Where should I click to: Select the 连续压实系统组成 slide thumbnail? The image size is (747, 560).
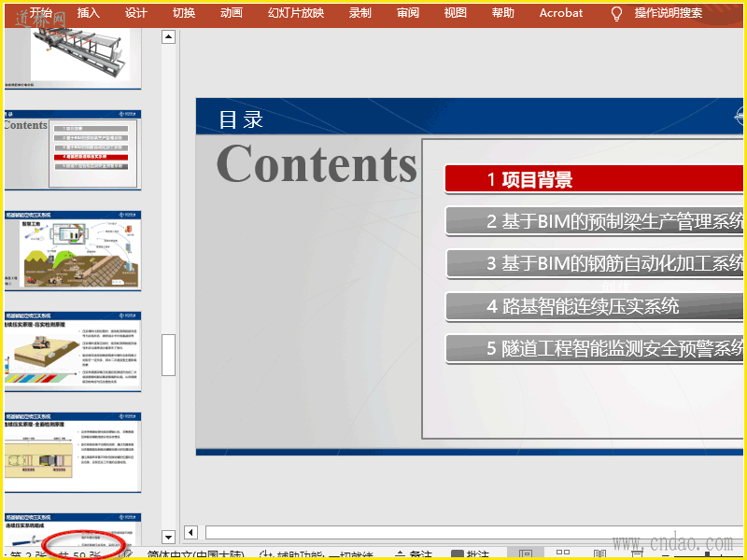[73, 529]
